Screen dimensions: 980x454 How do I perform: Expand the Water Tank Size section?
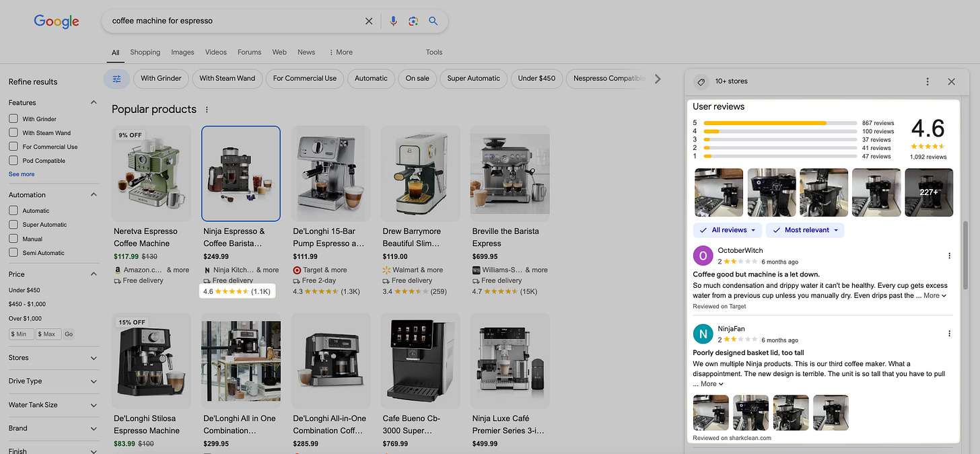94,405
